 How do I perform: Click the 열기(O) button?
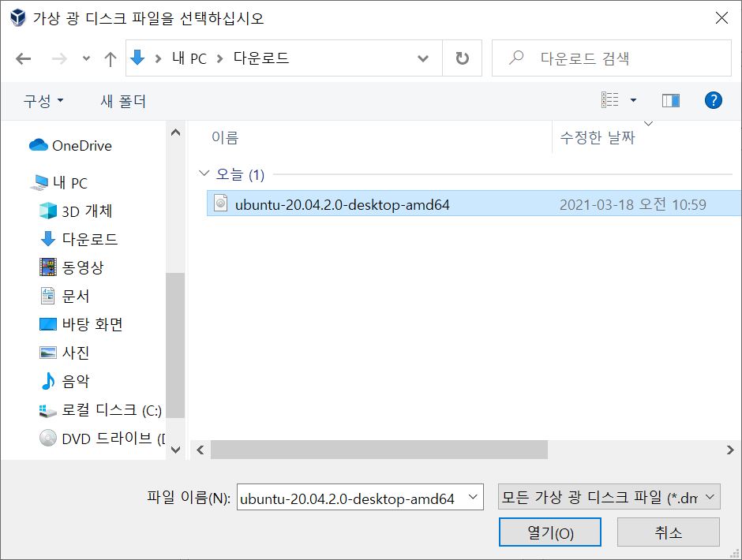click(x=550, y=532)
